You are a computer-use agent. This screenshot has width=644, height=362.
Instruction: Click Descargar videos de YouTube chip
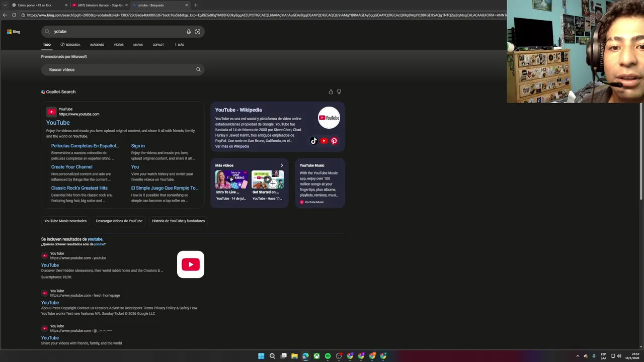pyautogui.click(x=119, y=221)
